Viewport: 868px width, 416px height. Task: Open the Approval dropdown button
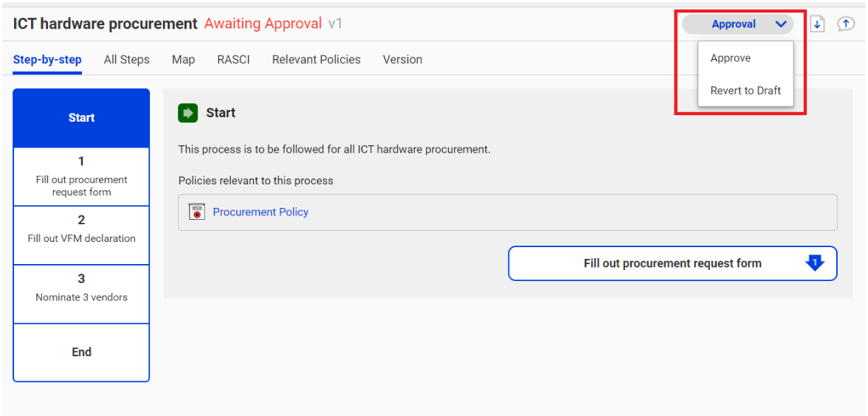pos(737,24)
